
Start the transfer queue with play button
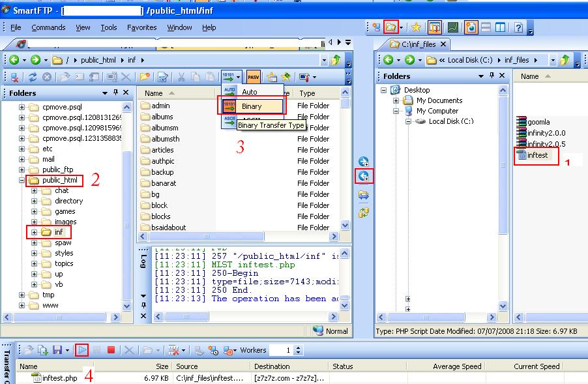82,350
